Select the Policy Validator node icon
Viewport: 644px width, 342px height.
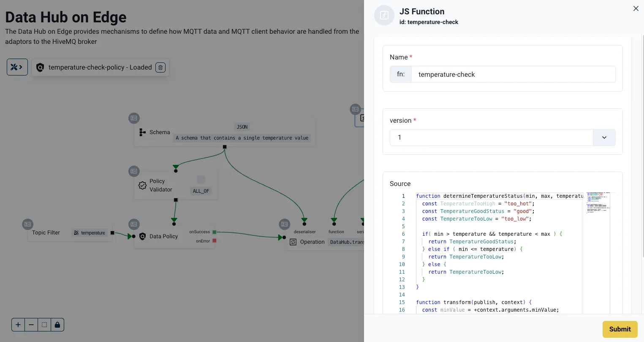pyautogui.click(x=142, y=185)
